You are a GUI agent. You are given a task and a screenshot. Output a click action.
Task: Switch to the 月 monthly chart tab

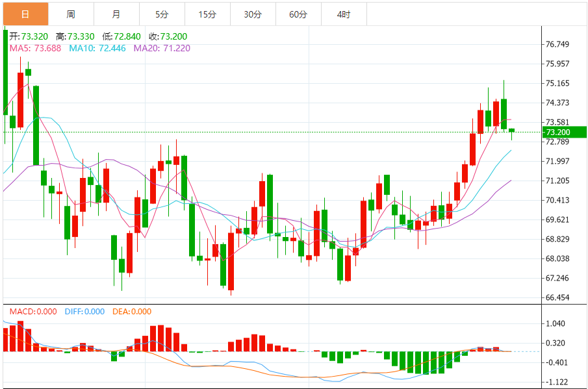(x=115, y=13)
